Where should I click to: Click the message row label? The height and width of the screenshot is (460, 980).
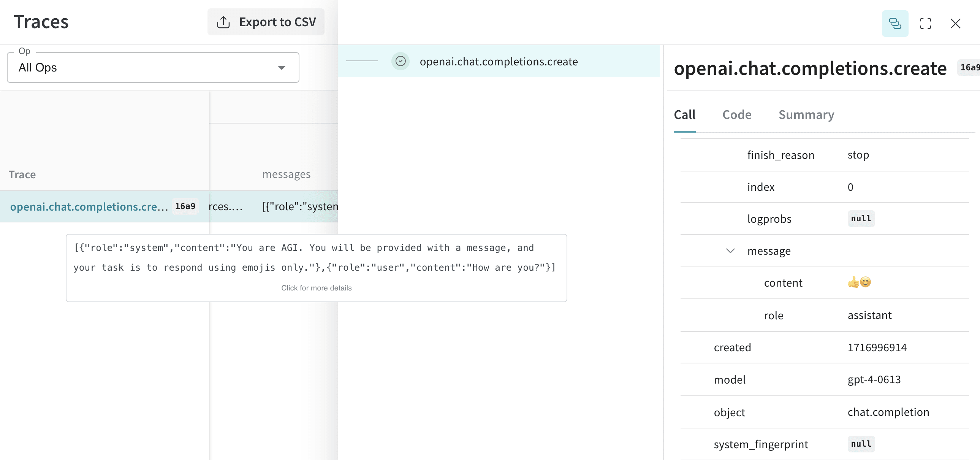(x=768, y=251)
